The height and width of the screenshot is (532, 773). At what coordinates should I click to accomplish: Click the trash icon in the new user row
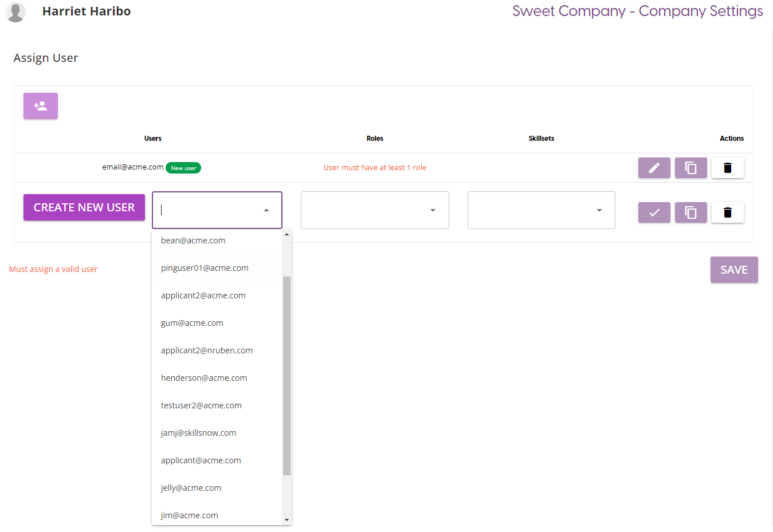point(727,212)
